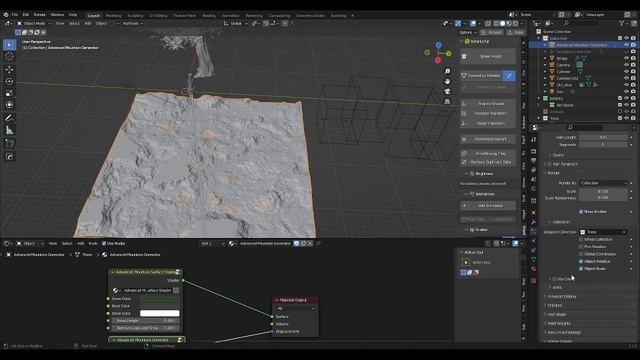Select the Measure tool in viewport toolbar
The image size is (640, 360).
point(9,130)
